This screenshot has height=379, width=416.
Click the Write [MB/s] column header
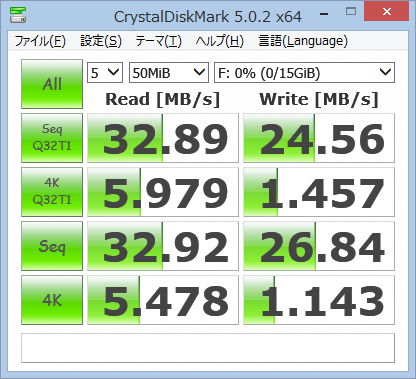pos(319,99)
